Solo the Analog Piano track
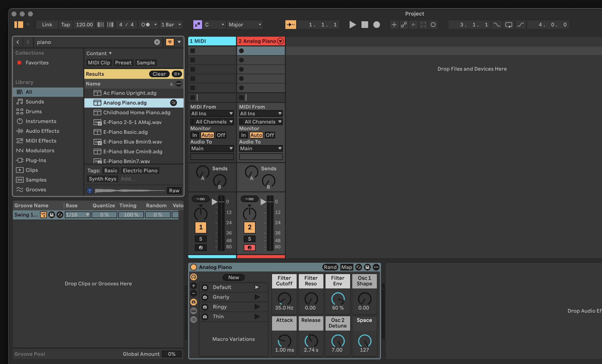Image resolution: width=602 pixels, height=364 pixels. point(249,239)
